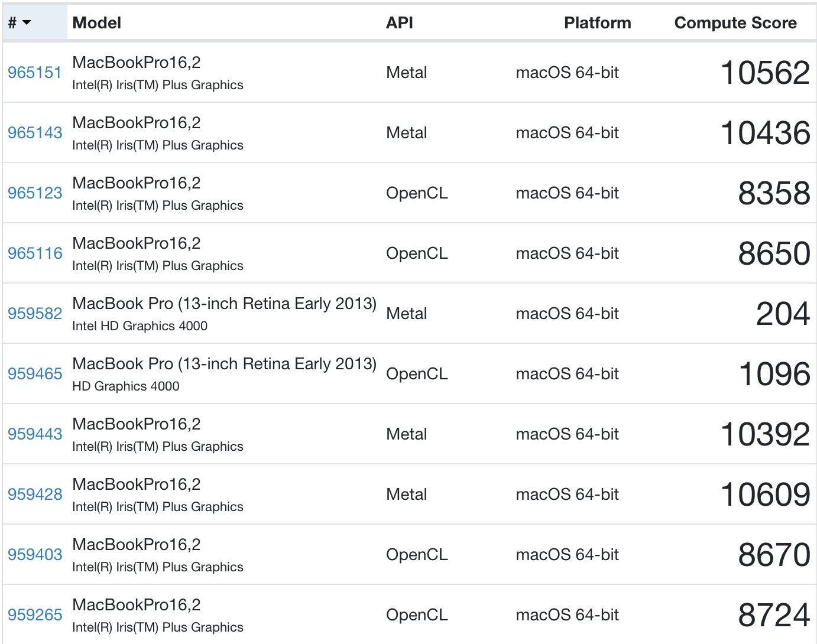Open benchmark result 965143
Screen dimensions: 817x644
(35, 133)
